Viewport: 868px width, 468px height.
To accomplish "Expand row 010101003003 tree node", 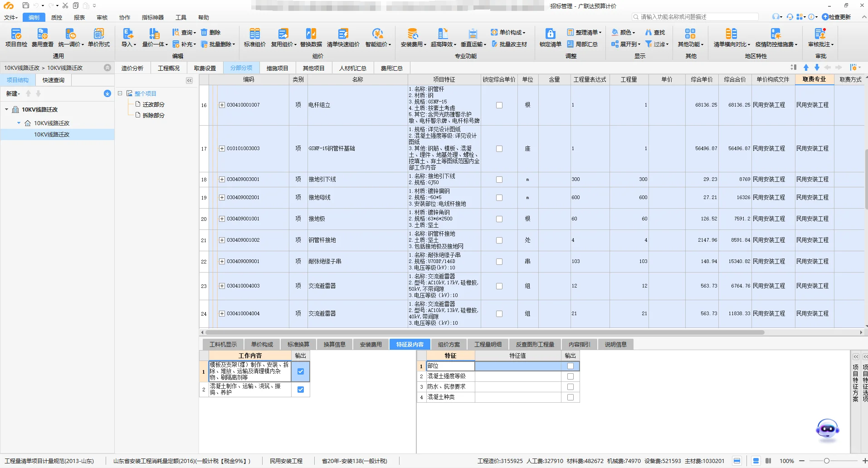I will tap(222, 149).
